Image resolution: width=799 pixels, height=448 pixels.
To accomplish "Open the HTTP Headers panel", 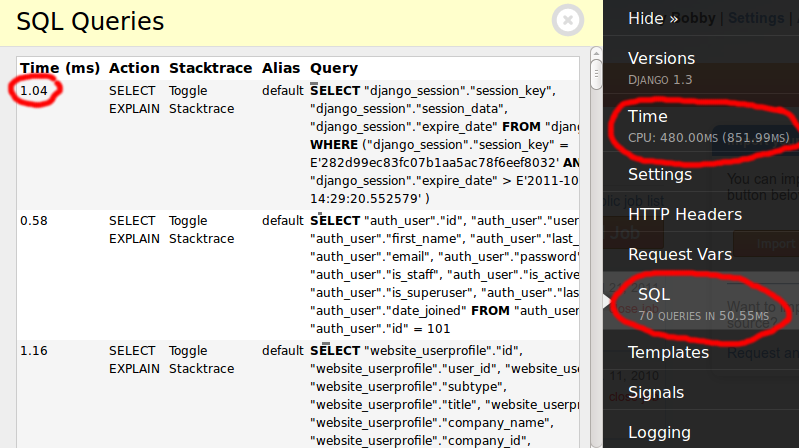I will point(684,214).
